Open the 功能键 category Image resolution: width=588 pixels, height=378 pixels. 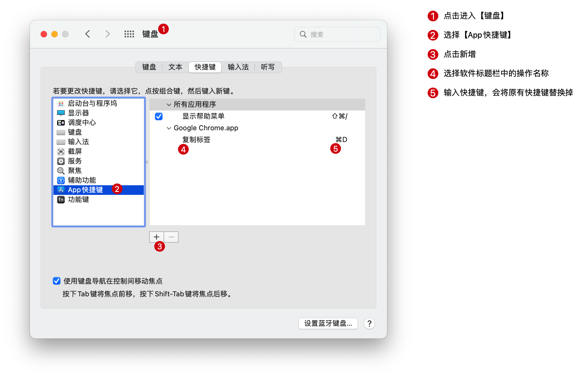[78, 199]
